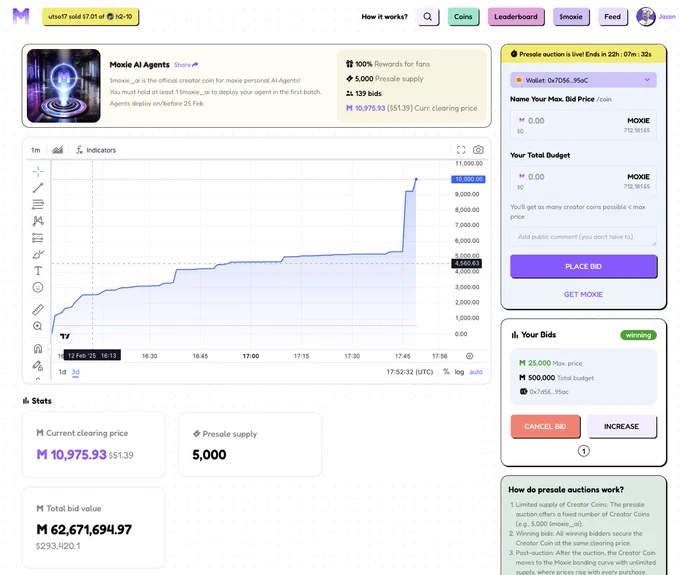Viewport: 680px width, 575px height.
Task: Select the ruler measure tool
Action: [x=38, y=310]
